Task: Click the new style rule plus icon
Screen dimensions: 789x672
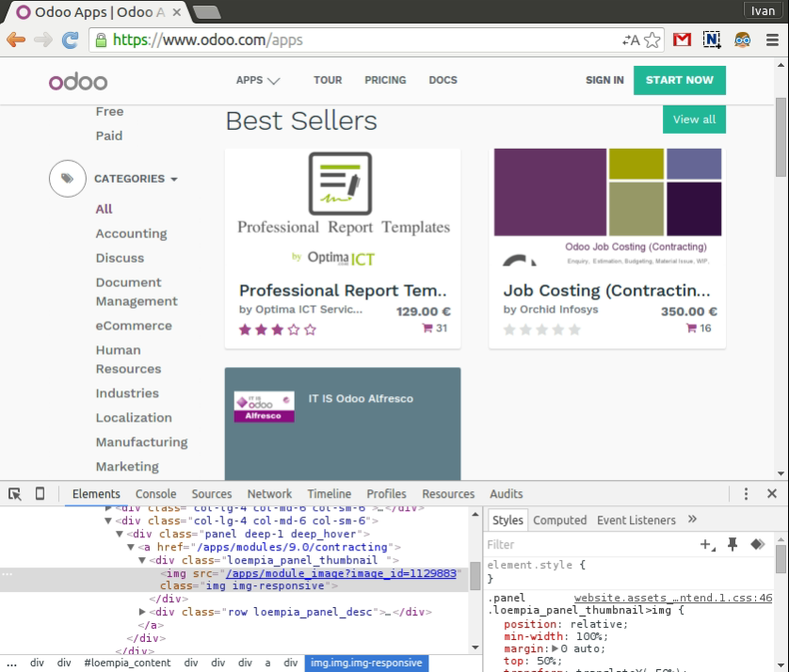Action: click(x=707, y=544)
